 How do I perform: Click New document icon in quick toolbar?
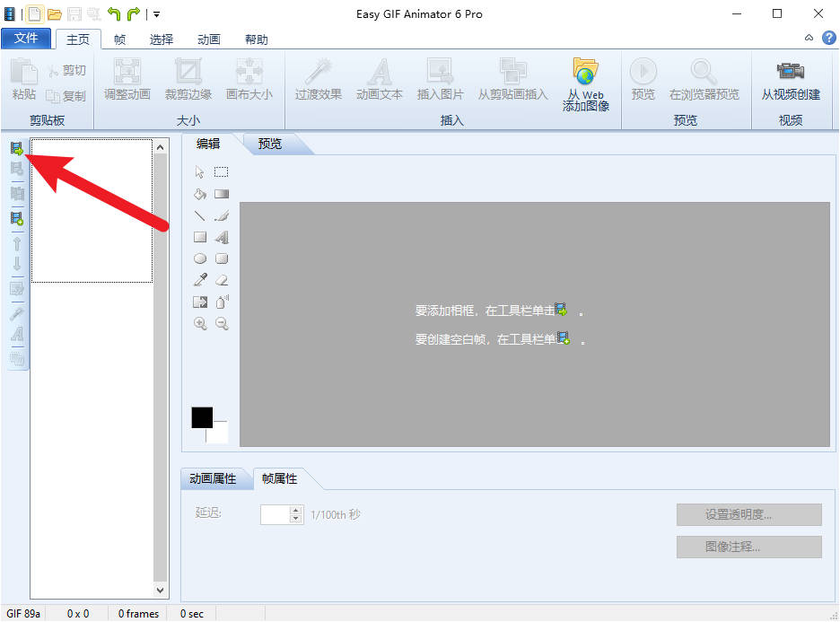(x=34, y=14)
